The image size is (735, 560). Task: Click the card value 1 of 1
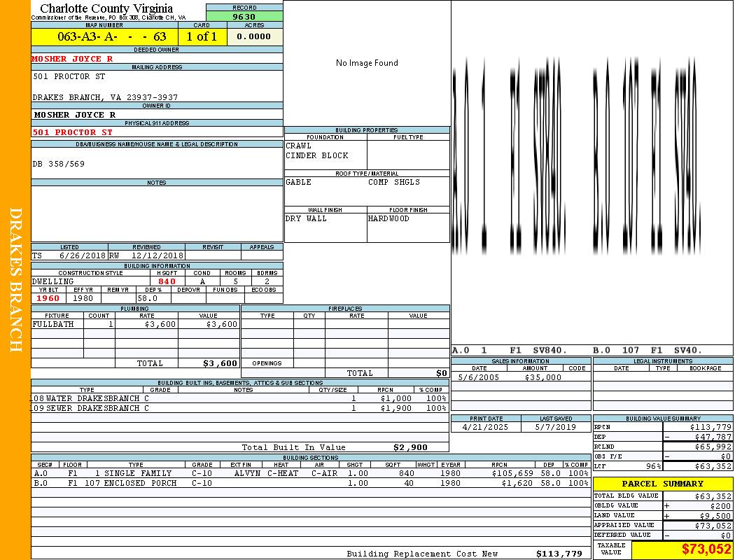[x=202, y=36]
